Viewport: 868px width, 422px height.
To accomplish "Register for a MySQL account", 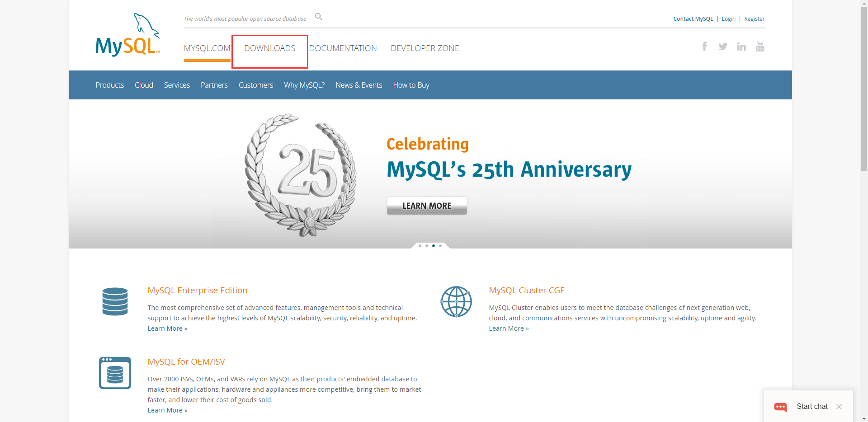I will (x=754, y=19).
